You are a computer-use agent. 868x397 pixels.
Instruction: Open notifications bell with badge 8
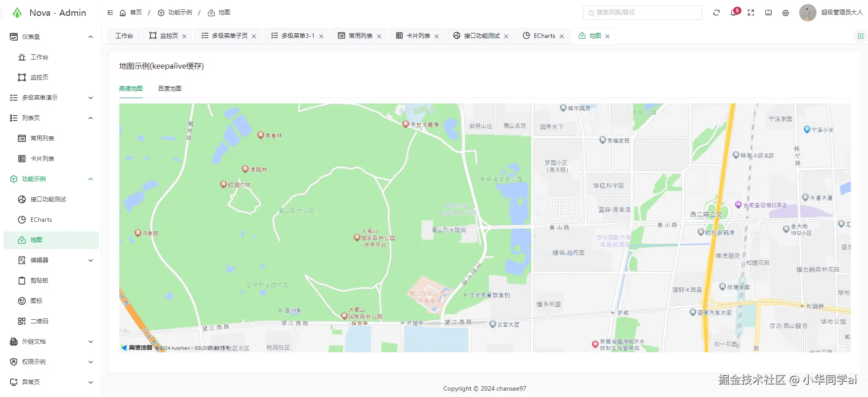734,12
